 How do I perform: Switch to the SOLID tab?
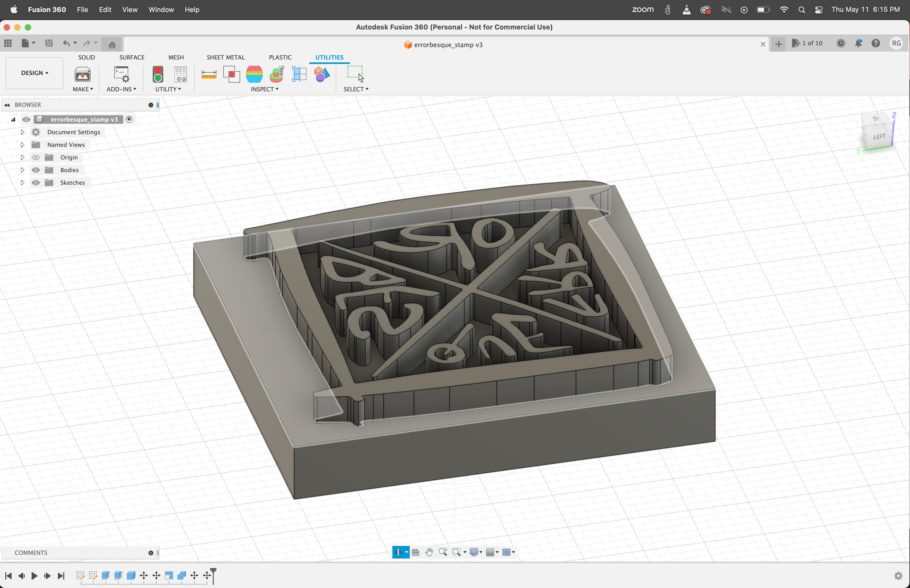(x=86, y=57)
